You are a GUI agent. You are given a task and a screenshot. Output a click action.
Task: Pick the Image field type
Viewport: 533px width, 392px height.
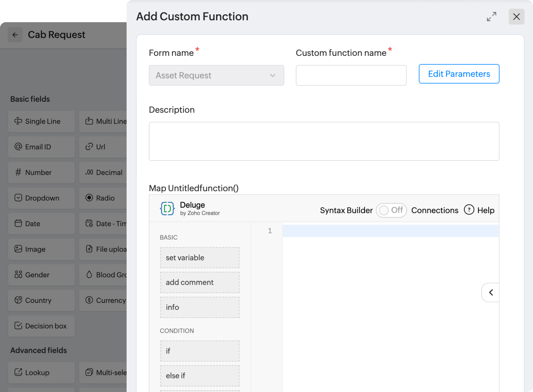[x=41, y=249]
